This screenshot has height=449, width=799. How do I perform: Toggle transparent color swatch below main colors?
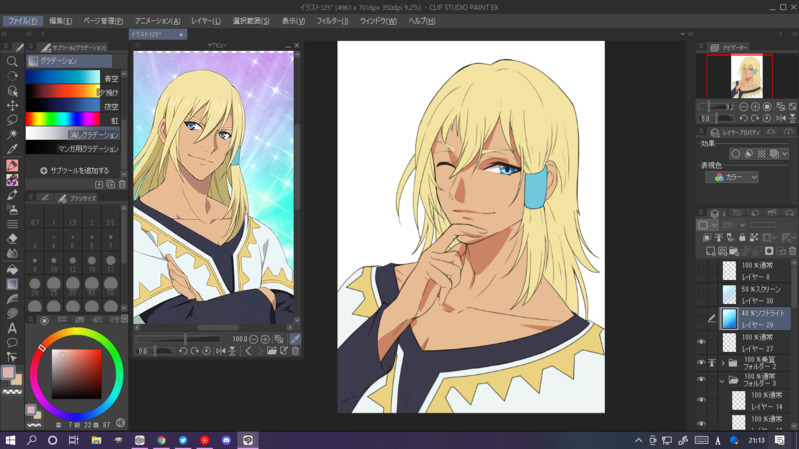click(x=12, y=392)
